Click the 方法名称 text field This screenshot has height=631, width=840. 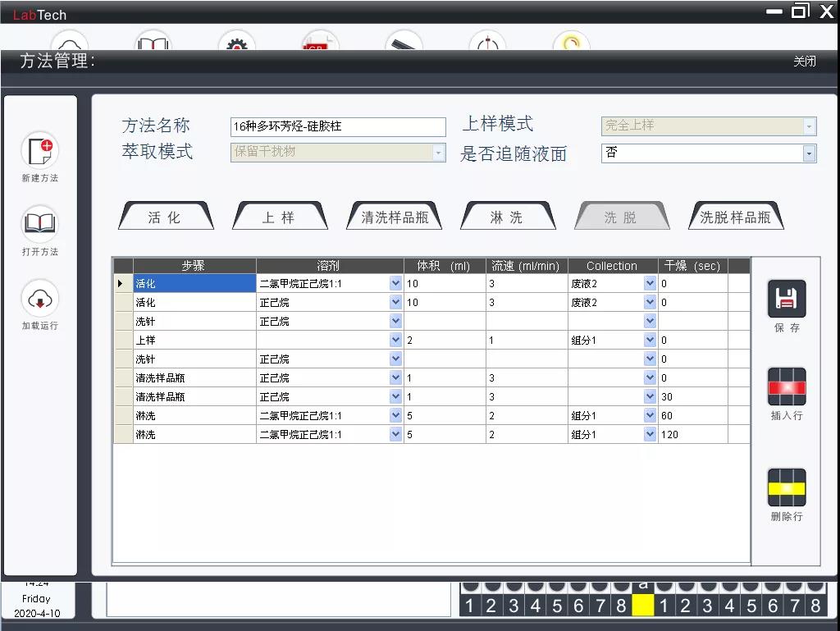[337, 126]
